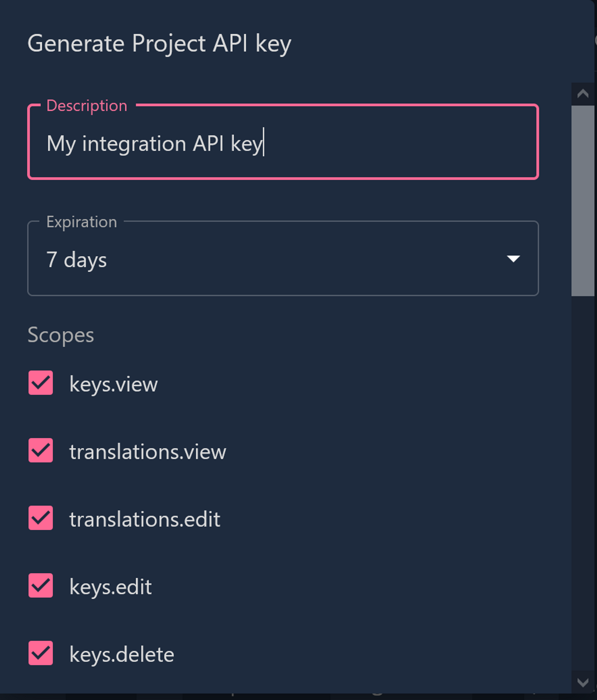This screenshot has height=700, width=597.
Task: Click the scrollbar track below the thumb
Action: click(582, 473)
